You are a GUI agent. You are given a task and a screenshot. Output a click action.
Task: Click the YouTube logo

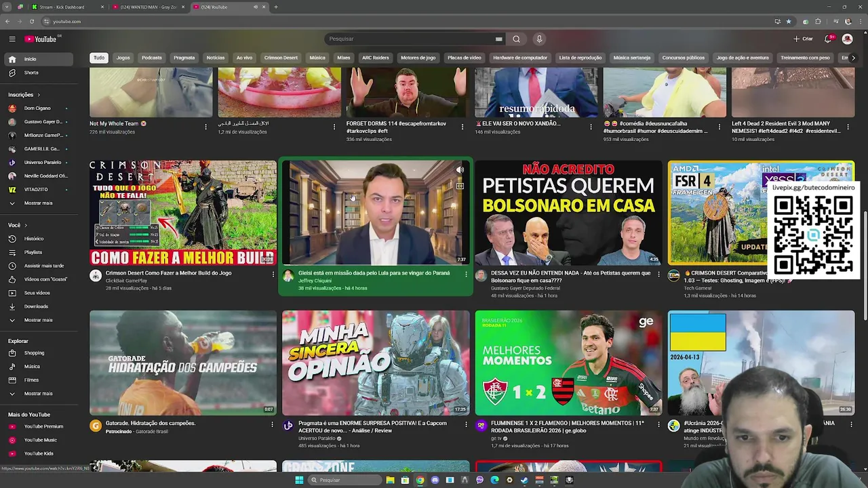point(41,39)
